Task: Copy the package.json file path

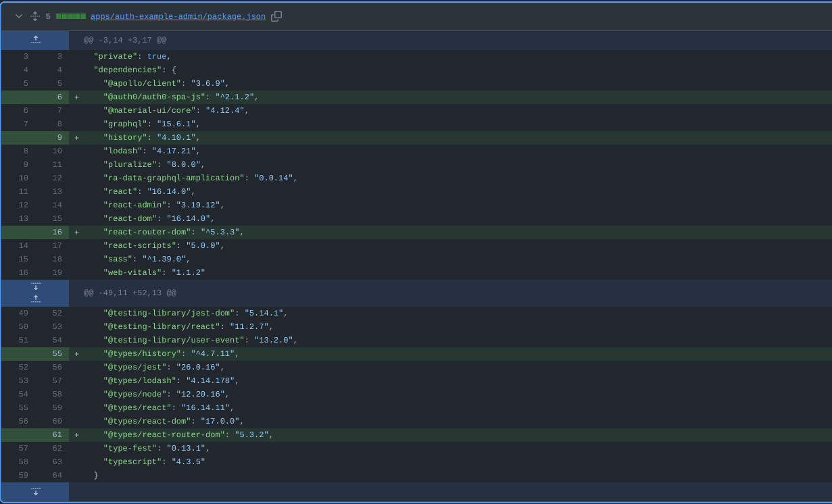Action: click(276, 16)
